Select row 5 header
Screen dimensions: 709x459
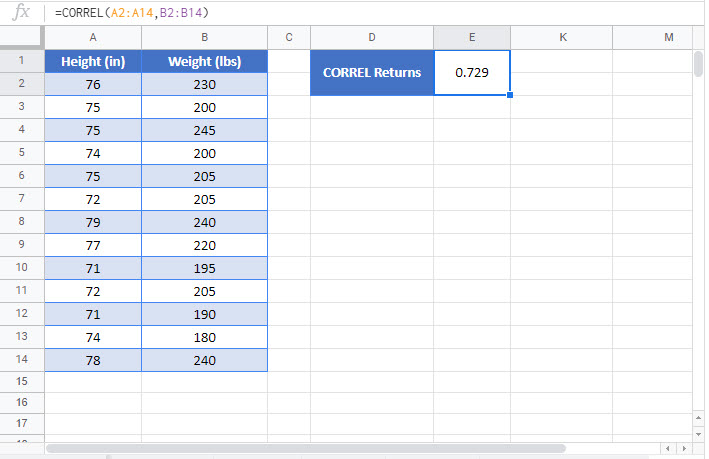point(22,152)
